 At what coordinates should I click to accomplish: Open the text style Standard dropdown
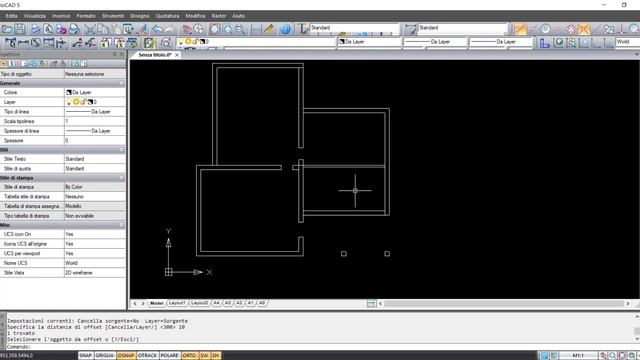click(354, 28)
